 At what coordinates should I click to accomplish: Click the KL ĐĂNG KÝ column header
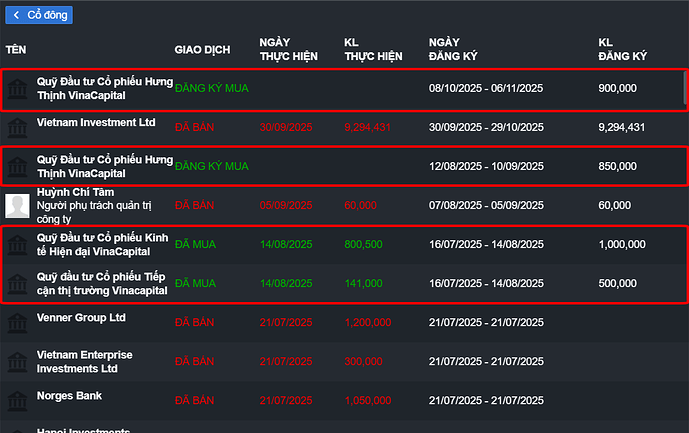point(622,49)
